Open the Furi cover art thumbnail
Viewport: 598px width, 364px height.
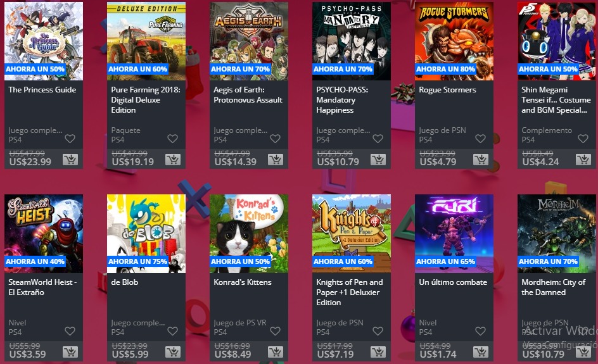[x=454, y=234]
